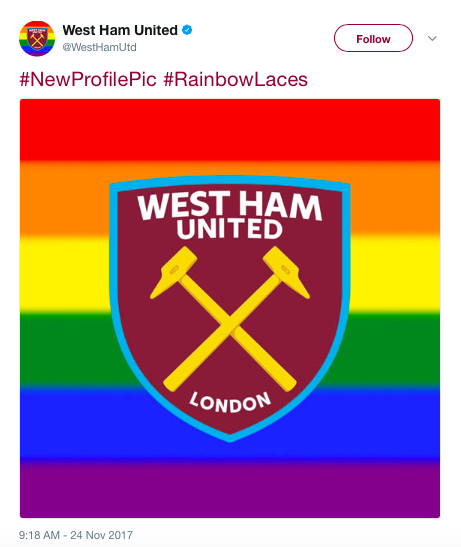461x547 pixels.
Task: Follow the West Ham United account
Action: [x=373, y=38]
